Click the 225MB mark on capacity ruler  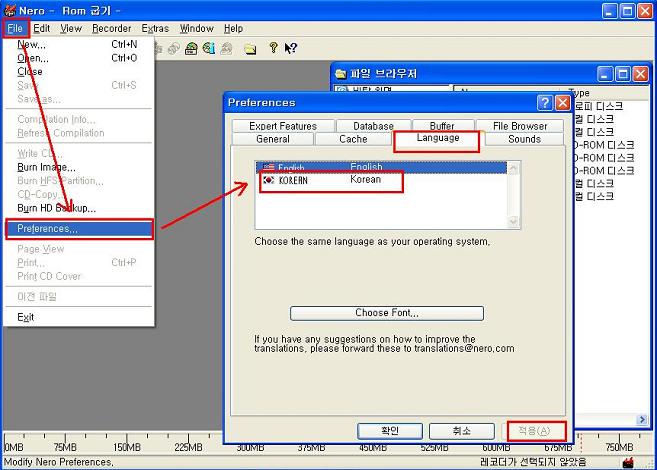[x=188, y=447]
